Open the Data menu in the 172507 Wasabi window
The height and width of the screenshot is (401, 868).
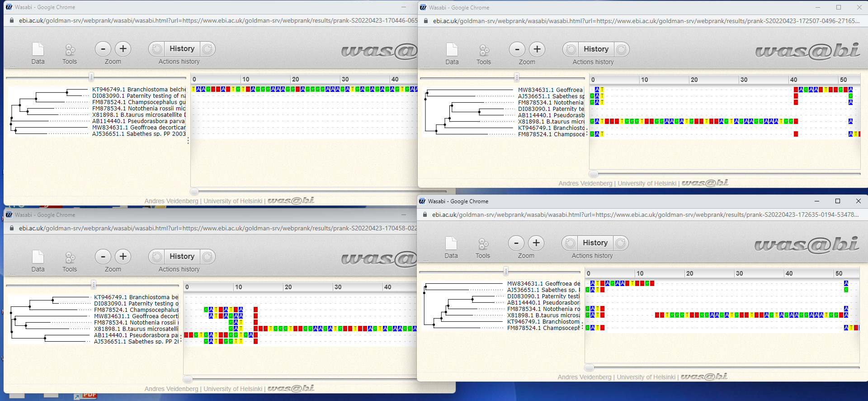click(x=452, y=54)
